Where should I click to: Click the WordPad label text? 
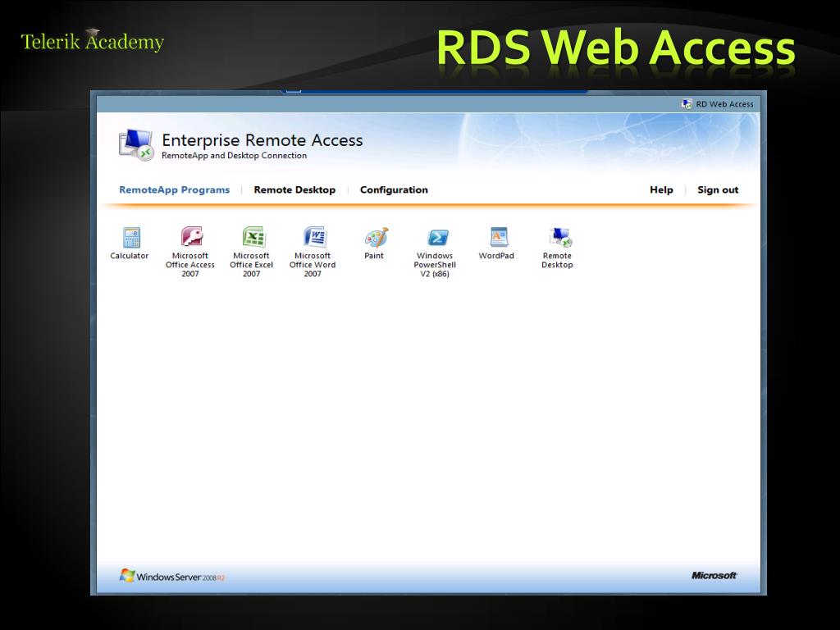pos(496,256)
